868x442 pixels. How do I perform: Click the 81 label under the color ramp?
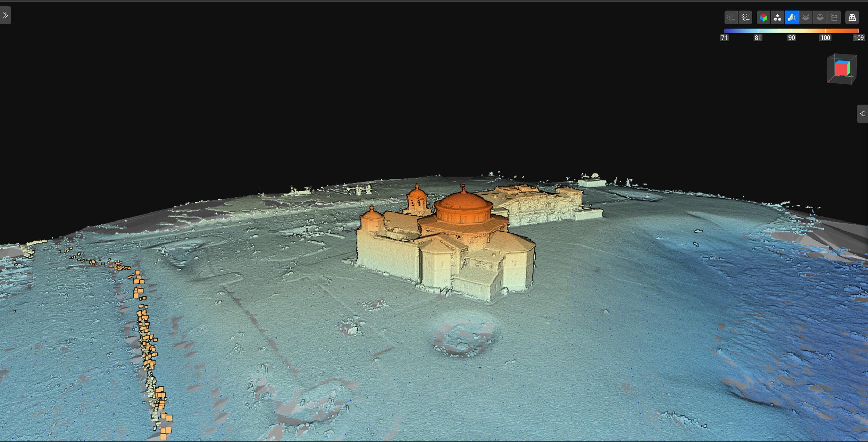pyautogui.click(x=758, y=37)
